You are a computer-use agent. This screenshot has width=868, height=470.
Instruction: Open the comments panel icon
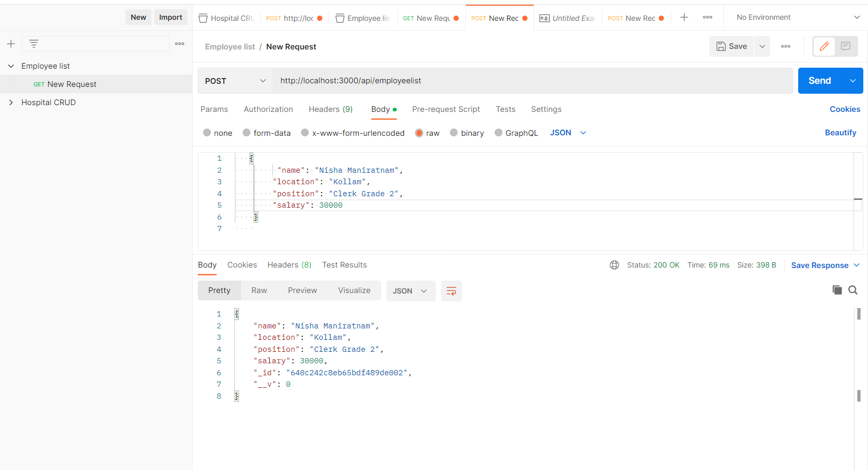pos(846,46)
